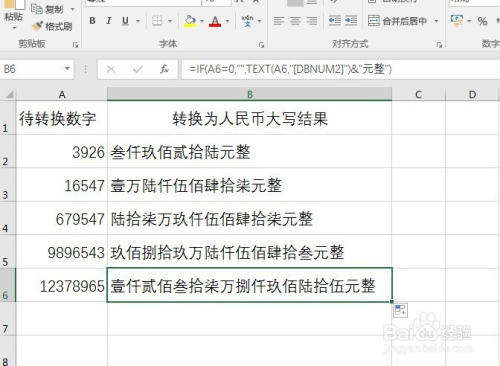Click 合并后居中 merge and center button

(397, 21)
